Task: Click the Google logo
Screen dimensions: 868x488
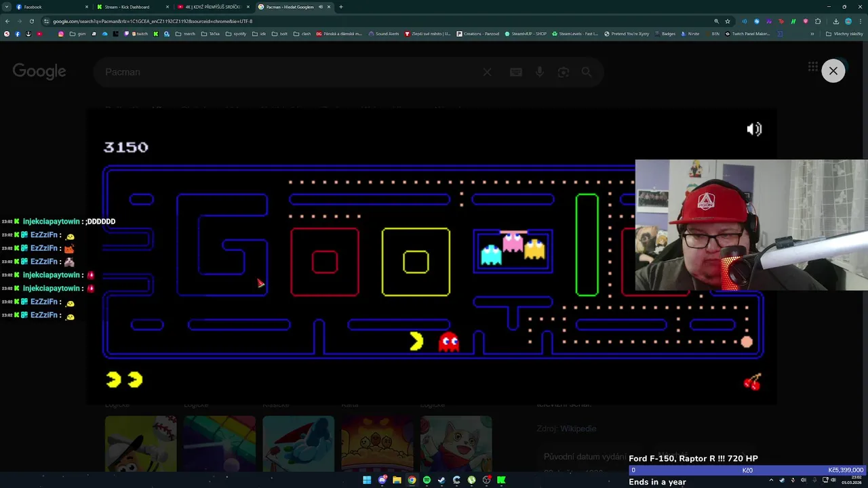Action: [39, 71]
